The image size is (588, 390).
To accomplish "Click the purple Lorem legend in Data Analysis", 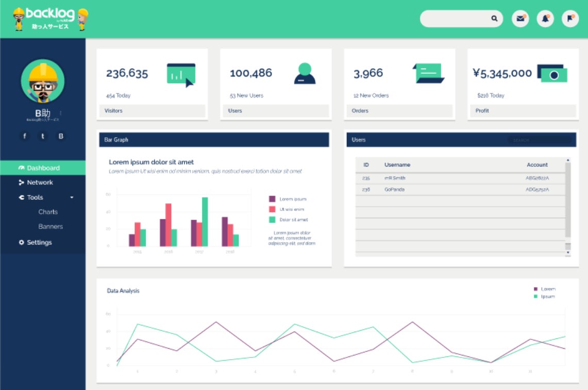I will tap(545, 289).
